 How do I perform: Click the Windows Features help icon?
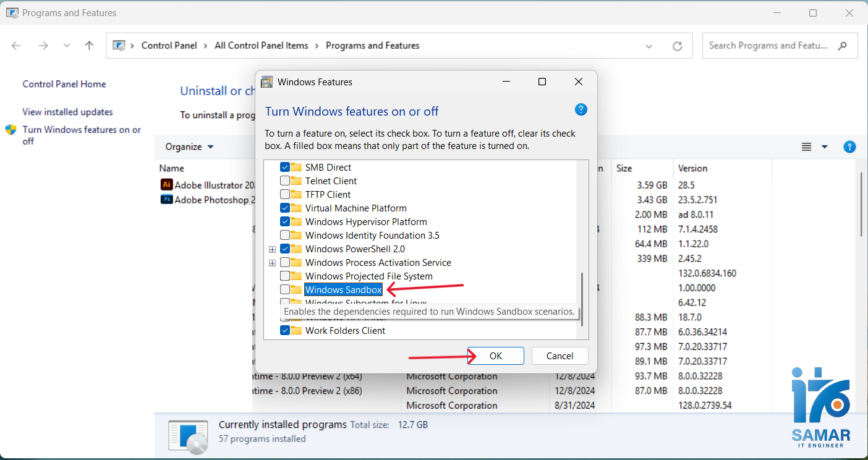tap(581, 109)
